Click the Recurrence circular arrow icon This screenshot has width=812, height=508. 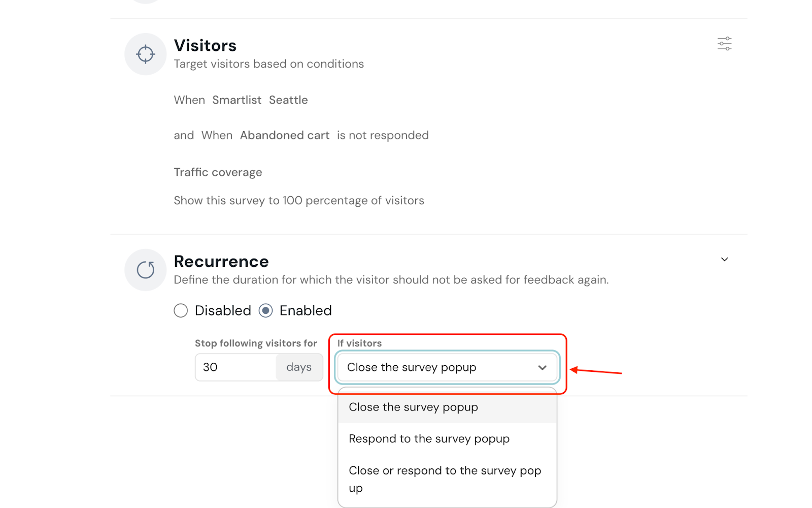click(x=145, y=270)
